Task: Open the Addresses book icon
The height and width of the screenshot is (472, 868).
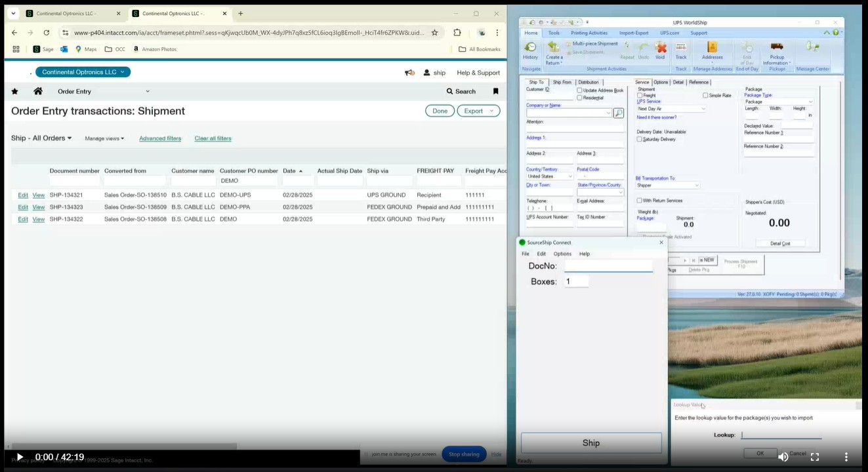Action: 712,49
